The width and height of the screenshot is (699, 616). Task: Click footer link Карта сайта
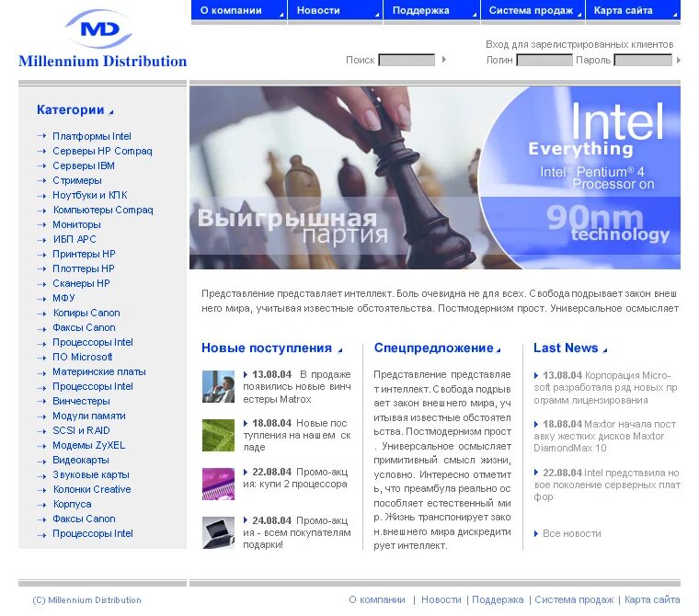(652, 600)
